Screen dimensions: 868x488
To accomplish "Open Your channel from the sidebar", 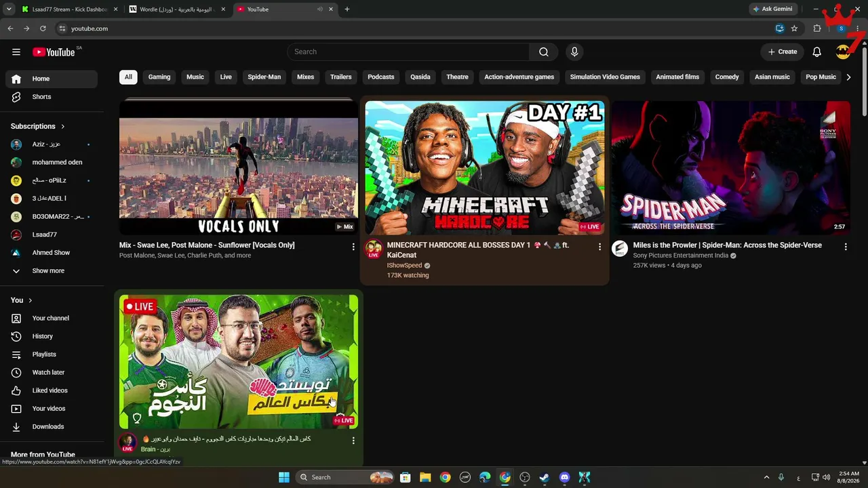I will coord(52,318).
